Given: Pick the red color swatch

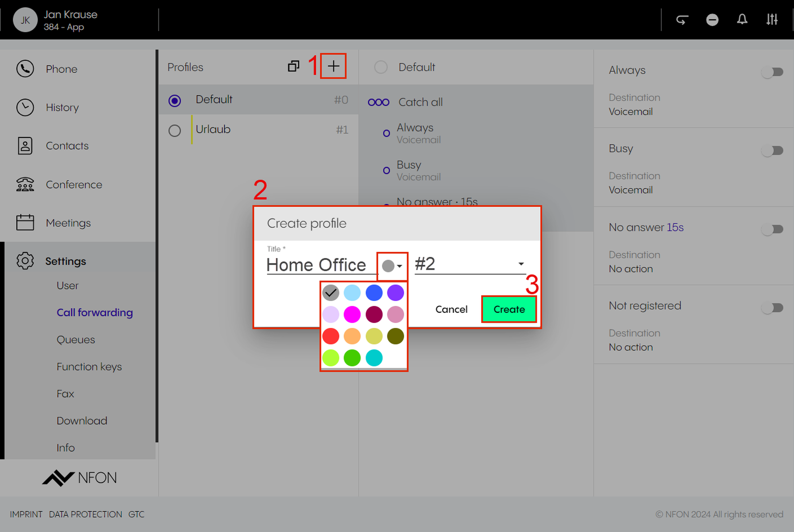Looking at the screenshot, I should (331, 336).
